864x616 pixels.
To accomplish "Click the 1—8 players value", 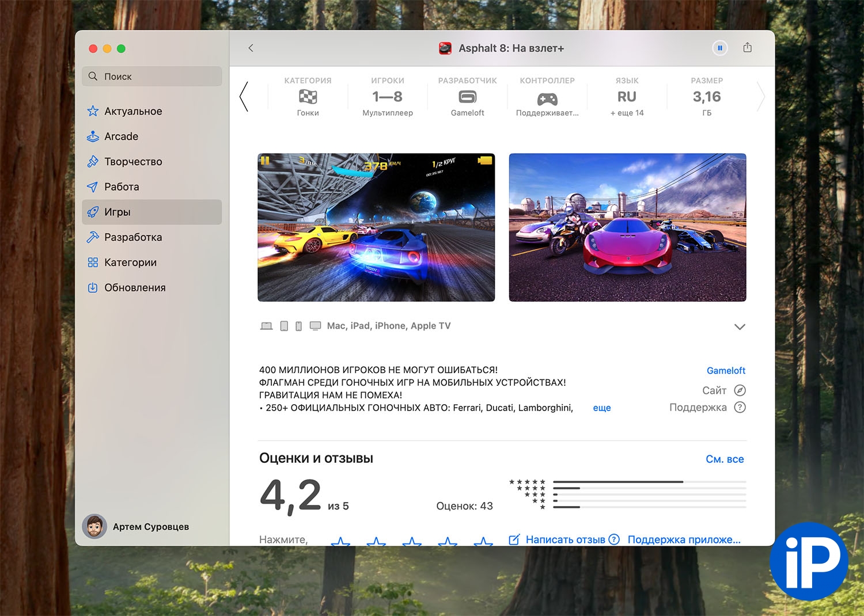I will coord(388,97).
